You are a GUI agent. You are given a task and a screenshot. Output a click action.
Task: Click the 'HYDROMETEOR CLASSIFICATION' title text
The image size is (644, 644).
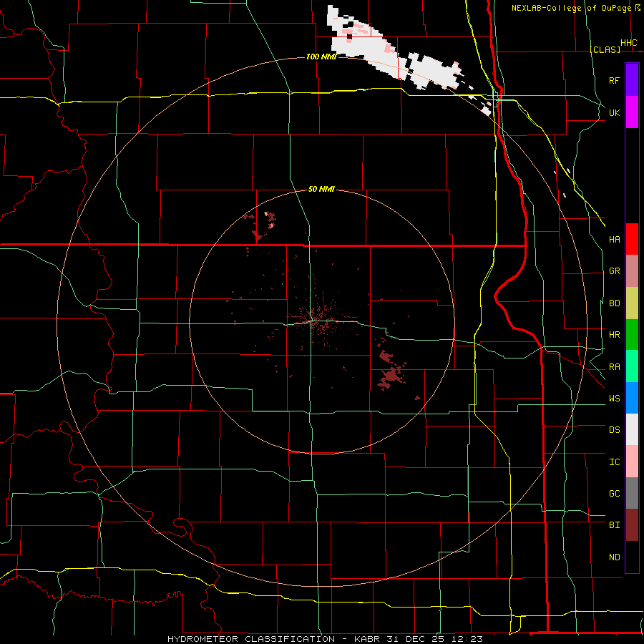click(251, 639)
